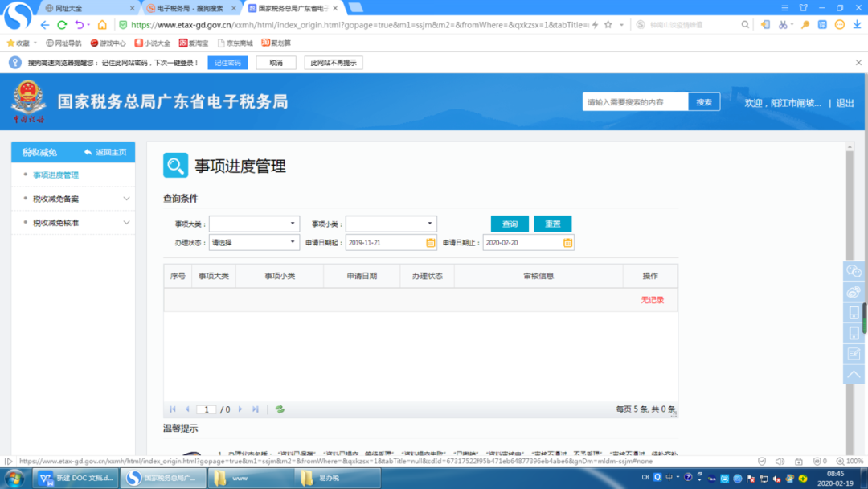This screenshot has width=868, height=489.
Task: Click the green security shield in address bar
Action: point(123,25)
